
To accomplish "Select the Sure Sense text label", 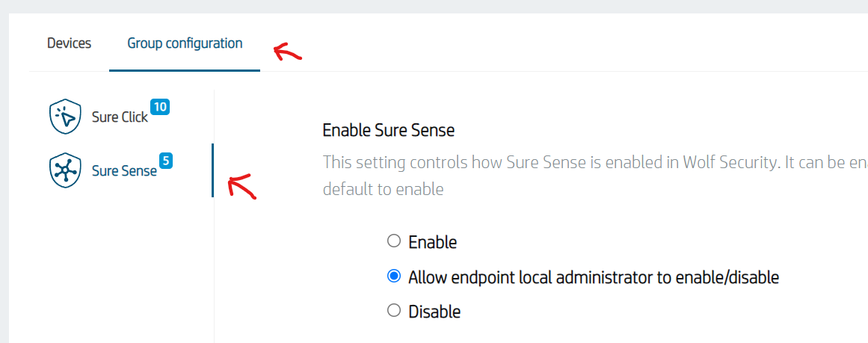I will point(124,171).
